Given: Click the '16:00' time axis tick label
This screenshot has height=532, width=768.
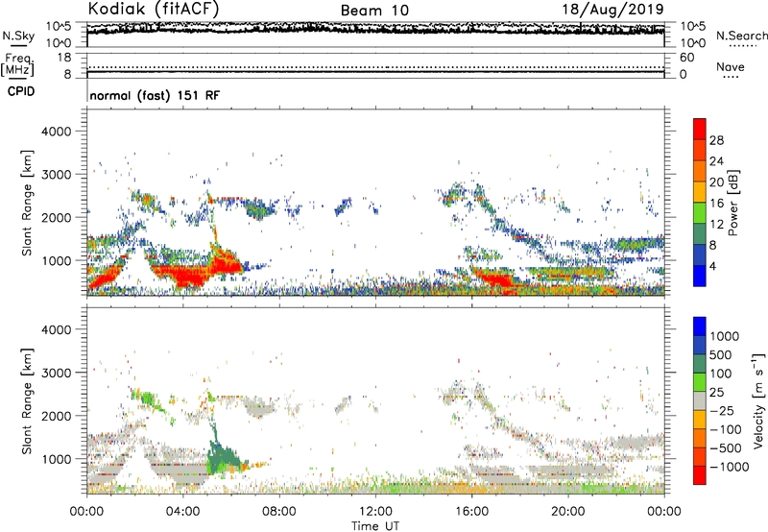Looking at the screenshot, I should click(471, 512).
